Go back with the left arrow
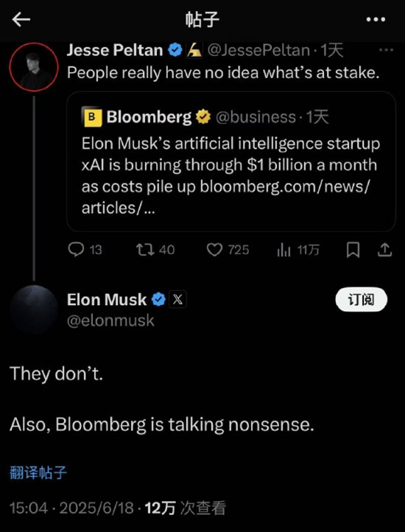 [x=21, y=19]
